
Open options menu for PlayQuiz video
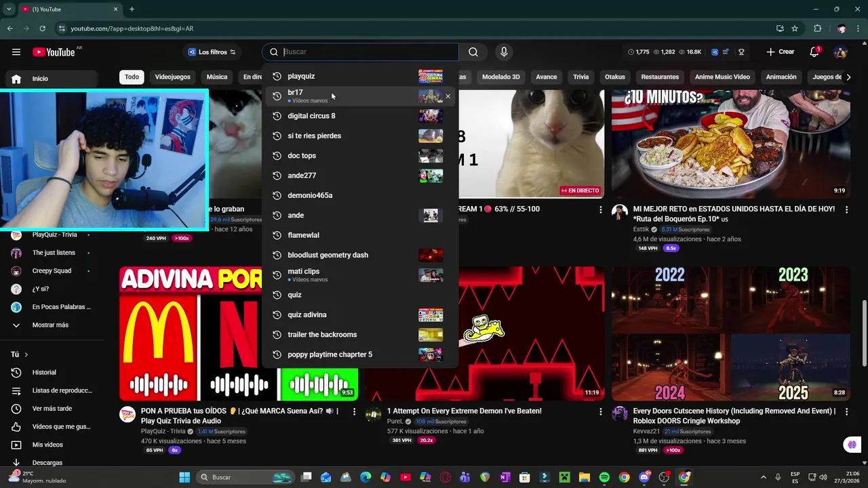[355, 411]
